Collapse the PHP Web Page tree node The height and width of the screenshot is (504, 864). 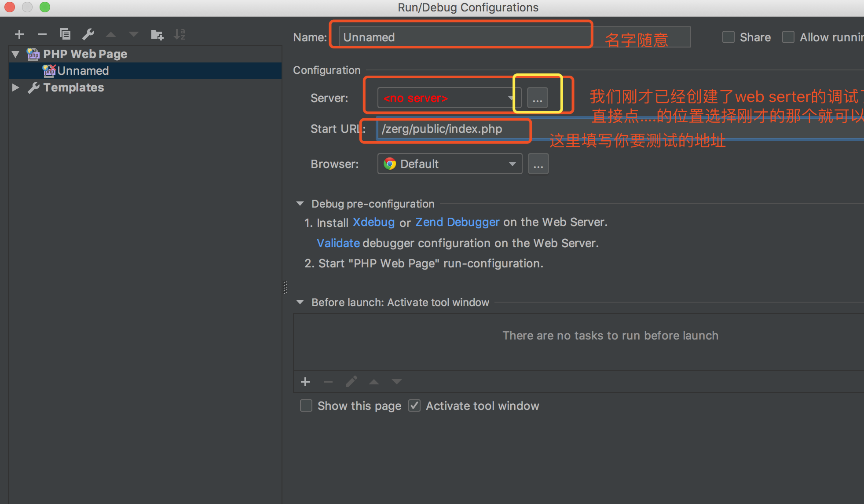[x=16, y=54]
